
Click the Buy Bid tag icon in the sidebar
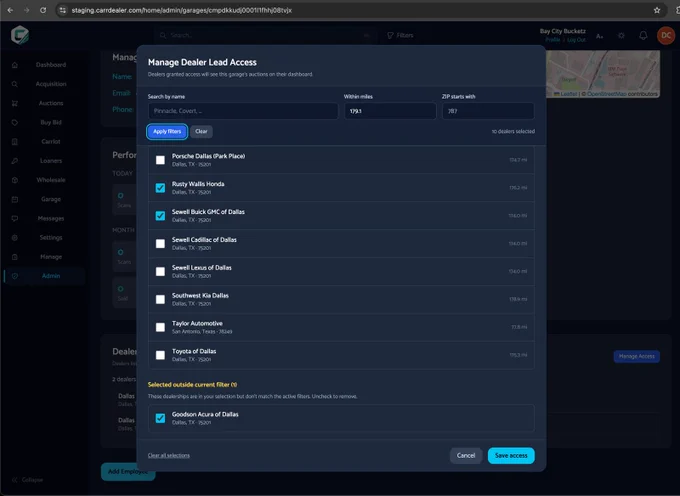click(x=15, y=122)
